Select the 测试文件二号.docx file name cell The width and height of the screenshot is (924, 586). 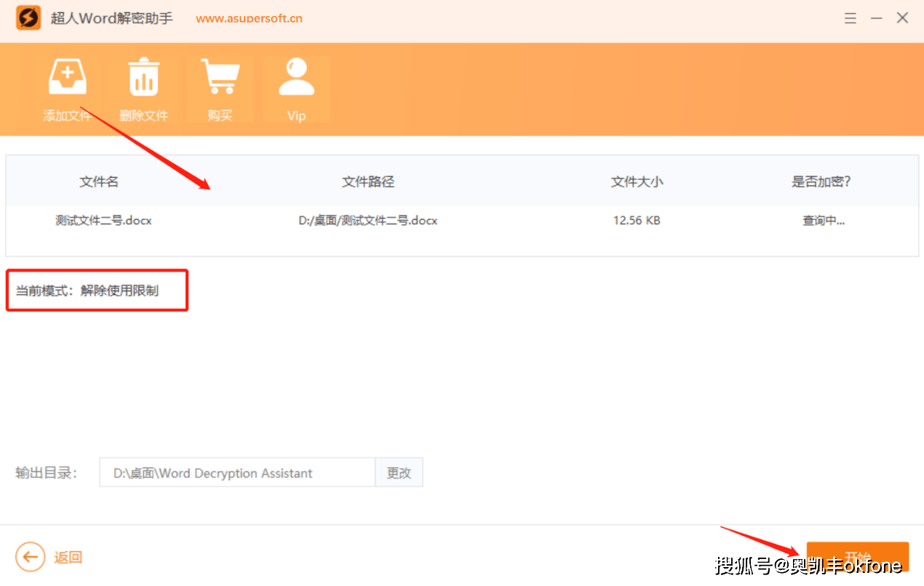pos(103,220)
